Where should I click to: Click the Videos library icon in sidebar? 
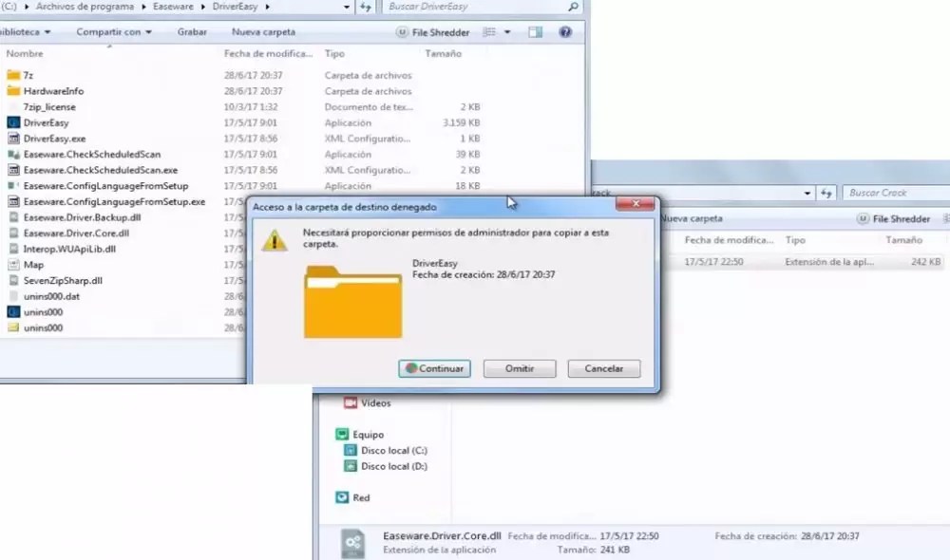click(351, 402)
